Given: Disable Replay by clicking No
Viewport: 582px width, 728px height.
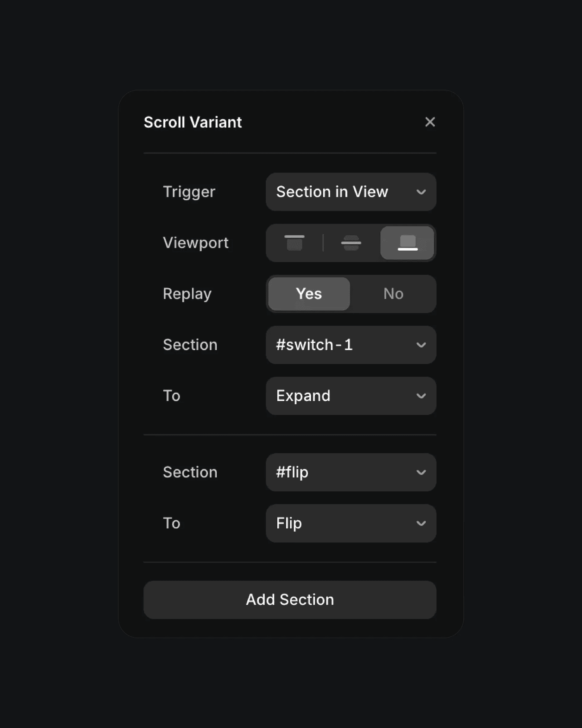Looking at the screenshot, I should pyautogui.click(x=393, y=293).
